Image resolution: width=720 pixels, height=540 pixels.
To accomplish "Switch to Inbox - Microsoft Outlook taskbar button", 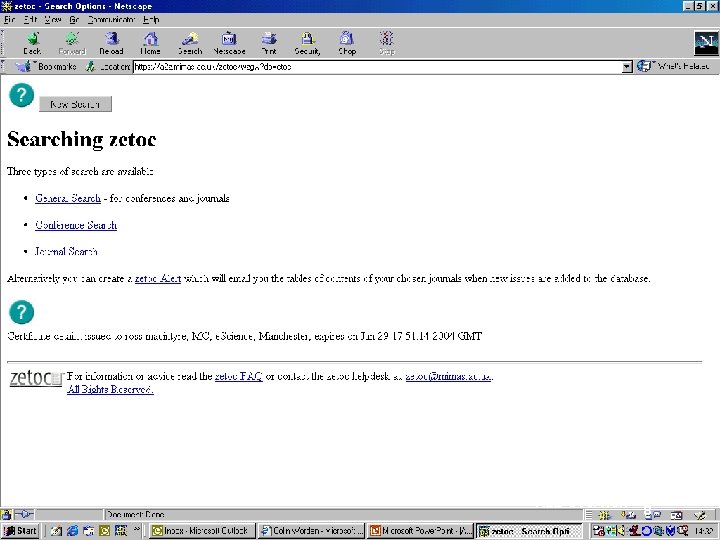I will pyautogui.click(x=202, y=531).
